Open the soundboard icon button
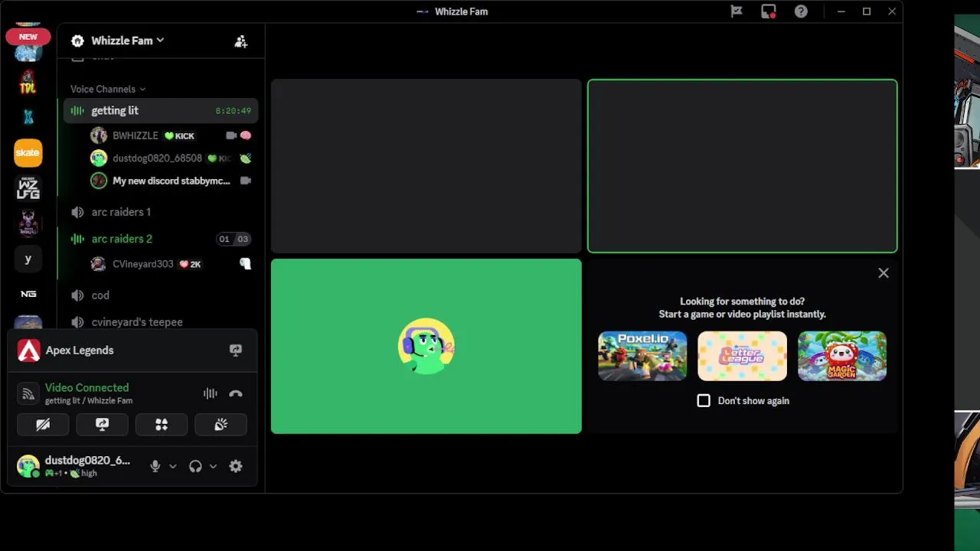This screenshot has width=980, height=551. [220, 425]
